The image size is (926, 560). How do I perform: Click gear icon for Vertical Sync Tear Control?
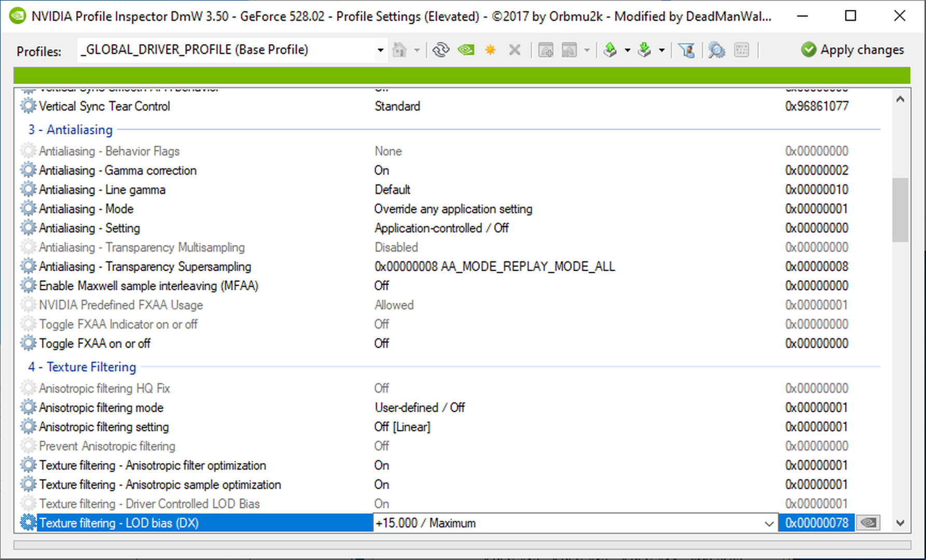pos(28,106)
